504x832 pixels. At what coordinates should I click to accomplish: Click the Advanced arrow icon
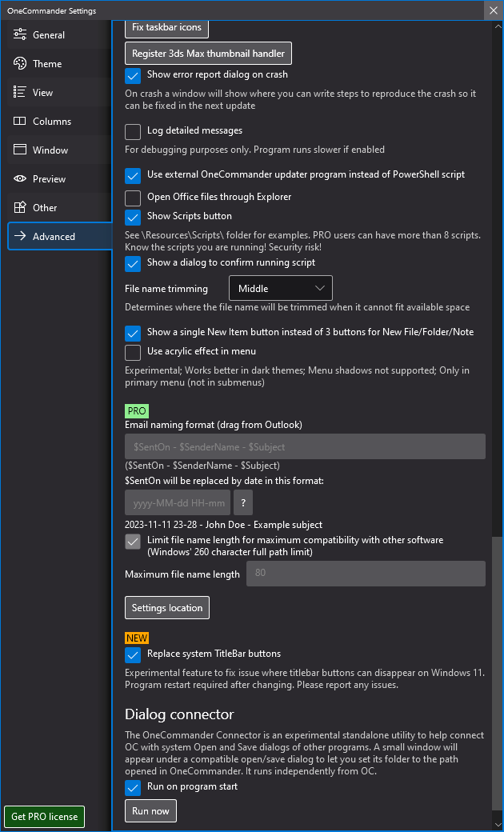(19, 237)
